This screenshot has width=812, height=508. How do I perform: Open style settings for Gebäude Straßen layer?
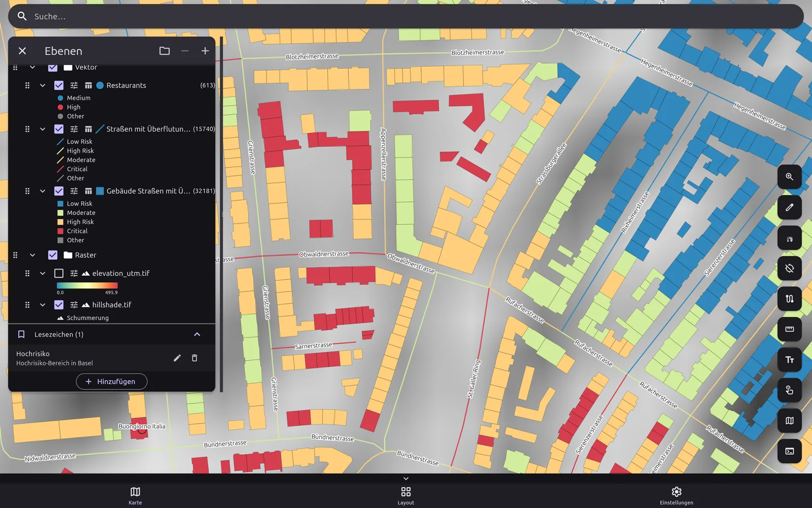[x=74, y=191]
